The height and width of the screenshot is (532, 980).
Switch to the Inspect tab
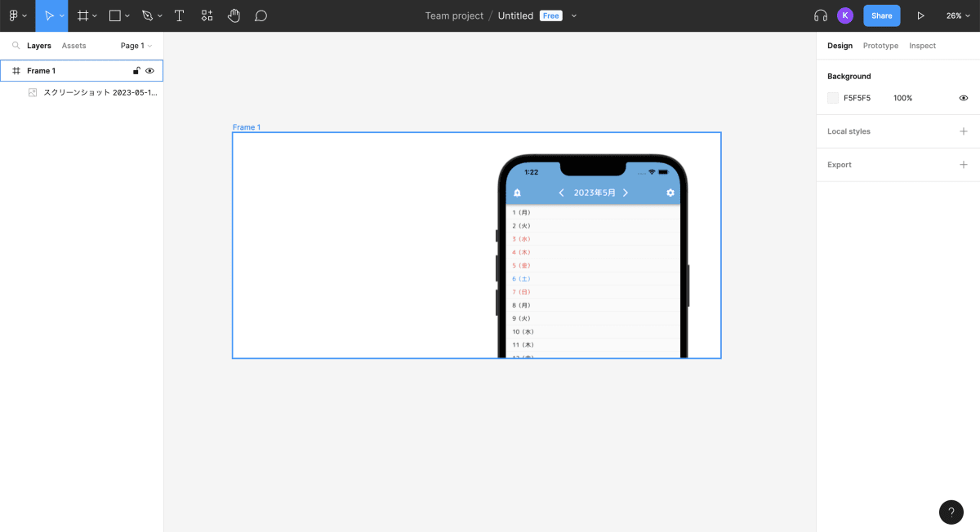[923, 46]
